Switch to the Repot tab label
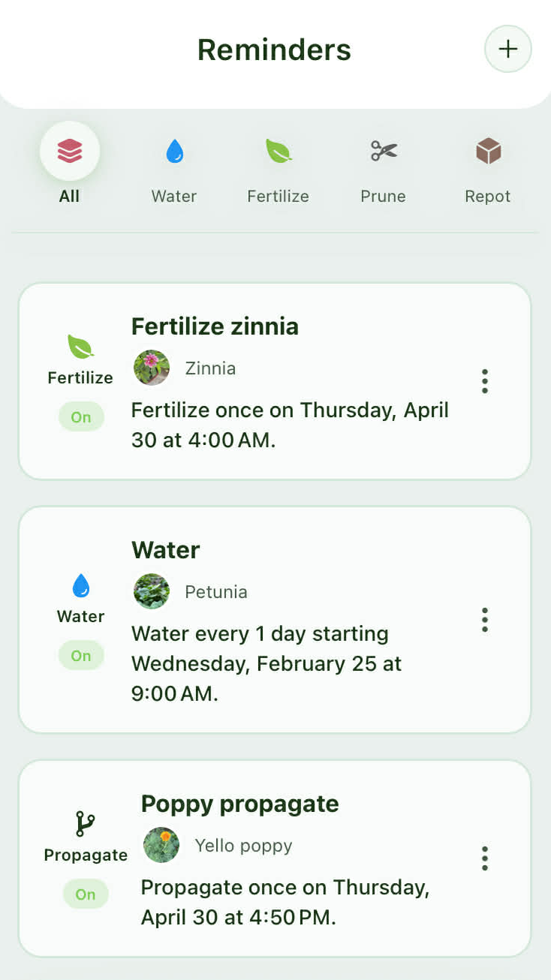This screenshot has width=551, height=980. [488, 197]
